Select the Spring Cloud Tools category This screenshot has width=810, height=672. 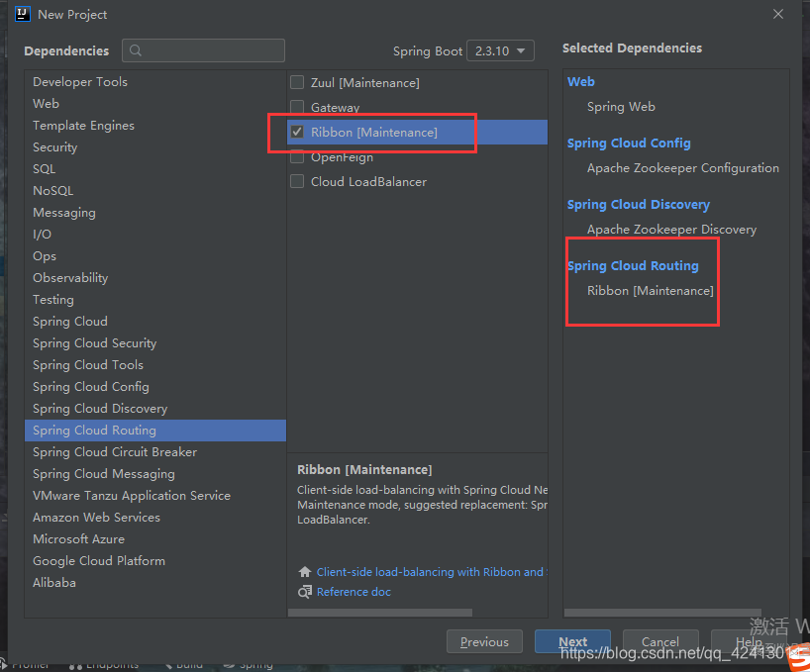[x=155, y=365]
